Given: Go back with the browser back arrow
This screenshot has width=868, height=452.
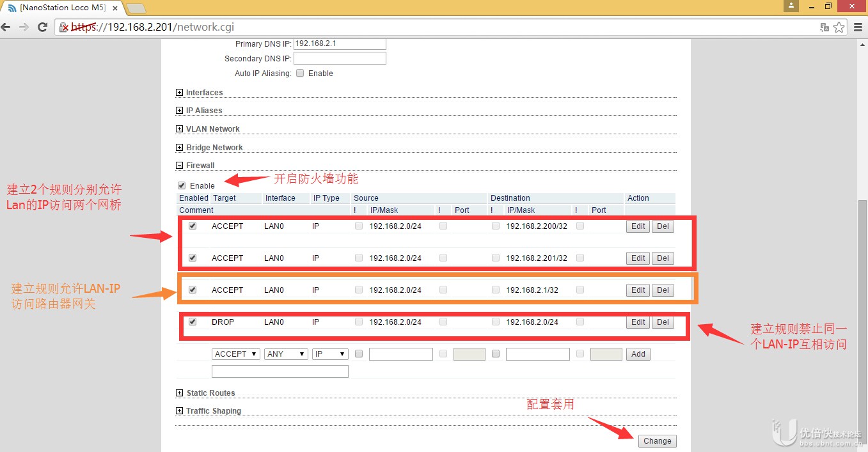Looking at the screenshot, I should (x=6, y=27).
